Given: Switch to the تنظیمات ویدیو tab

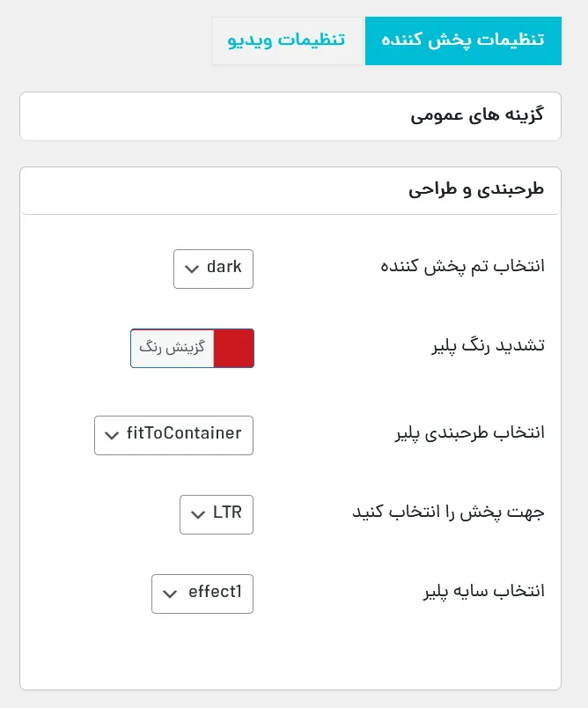Looking at the screenshot, I should 287,41.
